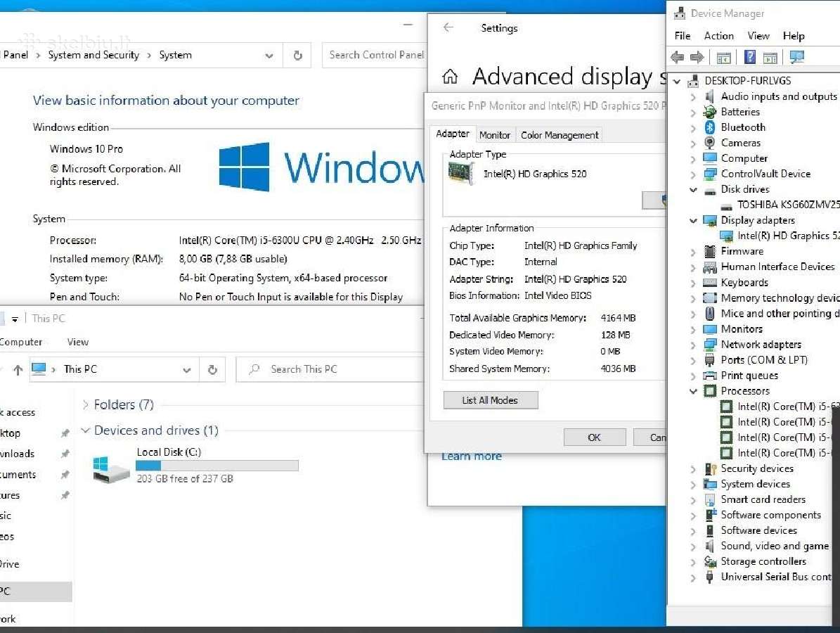
Task: Select Ports (COM & LPT) tree item
Action: click(x=764, y=360)
